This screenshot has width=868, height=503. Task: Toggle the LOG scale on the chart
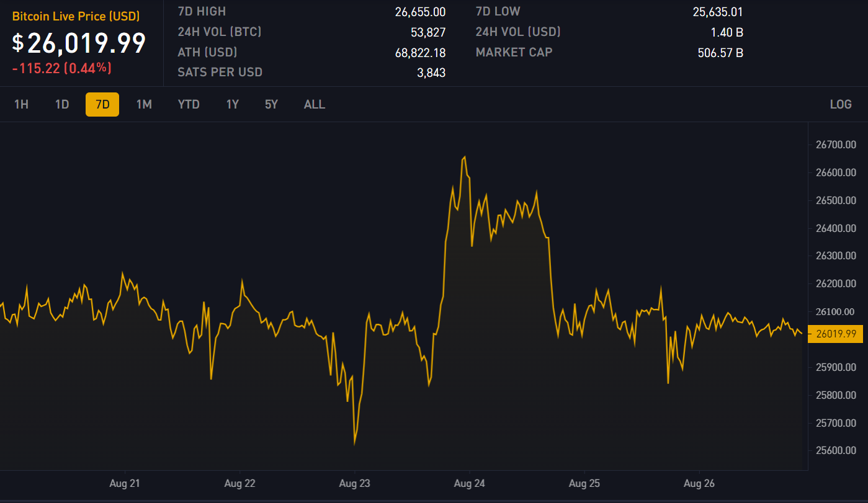(841, 104)
